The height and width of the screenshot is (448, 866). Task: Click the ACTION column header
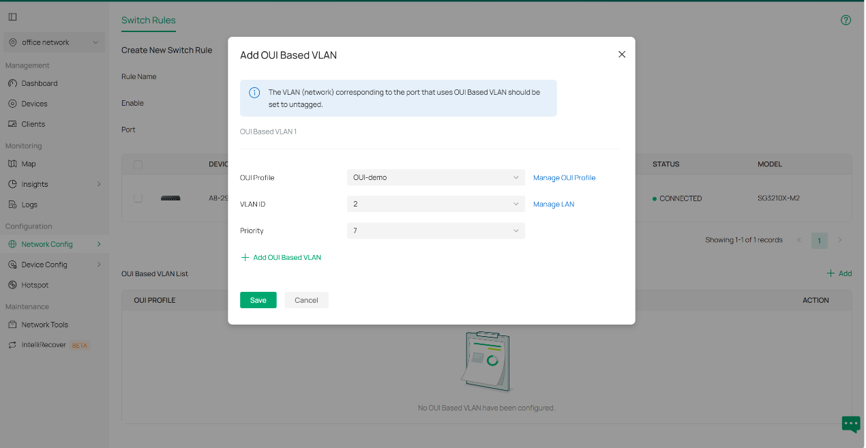tap(816, 301)
